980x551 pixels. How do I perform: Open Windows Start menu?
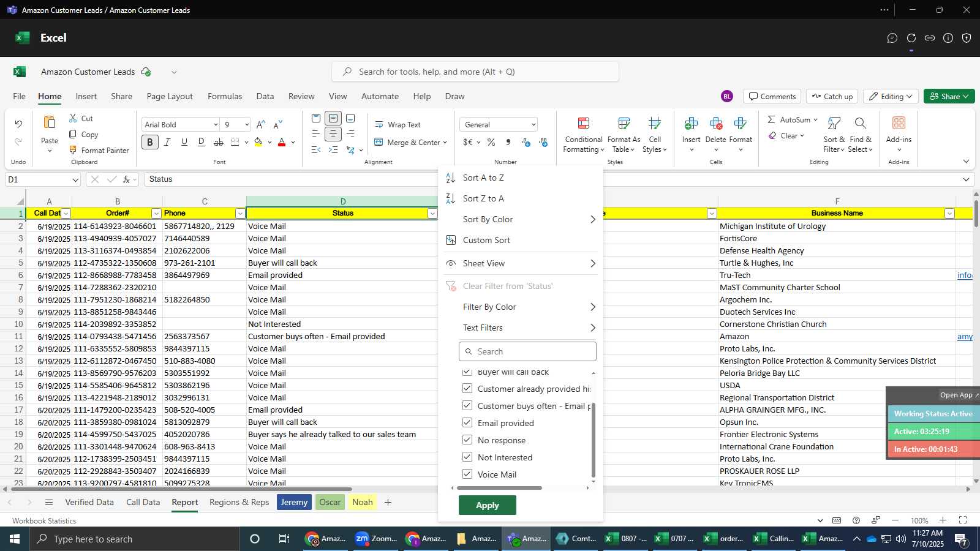point(15,539)
